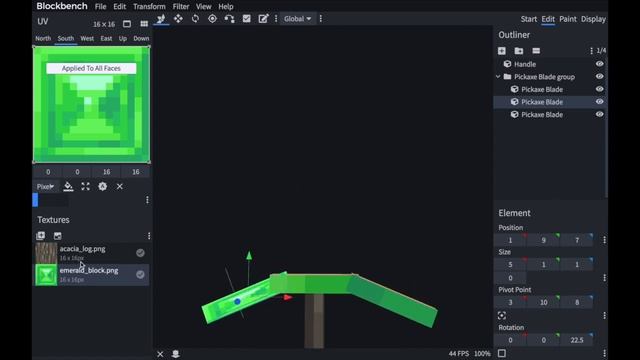Open the Global transform space dropdown
640x360 pixels.
(x=298, y=19)
